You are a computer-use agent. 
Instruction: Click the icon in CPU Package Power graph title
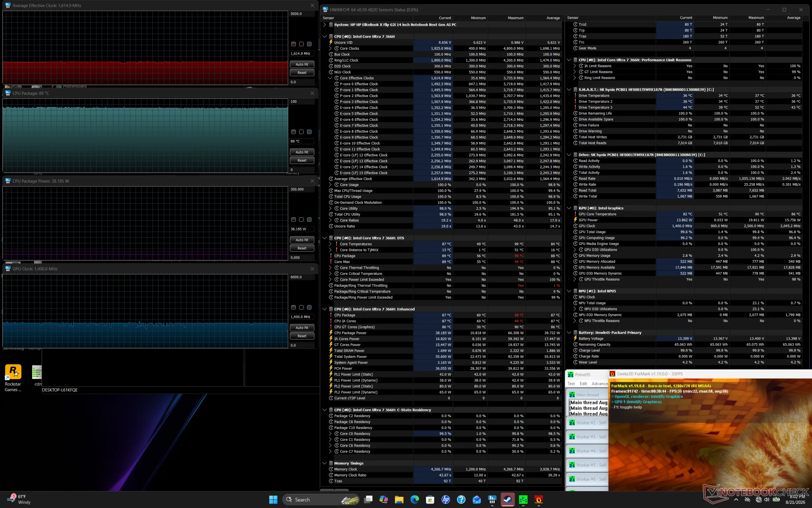[8, 181]
